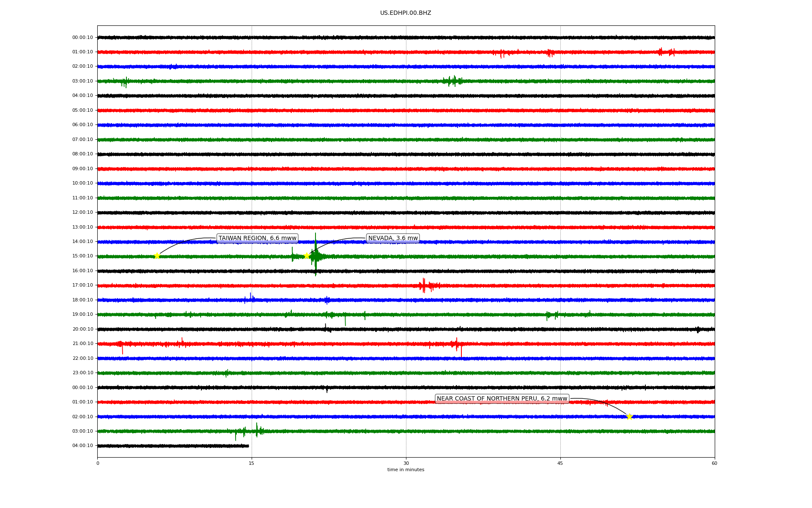Screen dimensions: 812x508
Task: Click the large green Nevada event spike
Action: [x=315, y=255]
